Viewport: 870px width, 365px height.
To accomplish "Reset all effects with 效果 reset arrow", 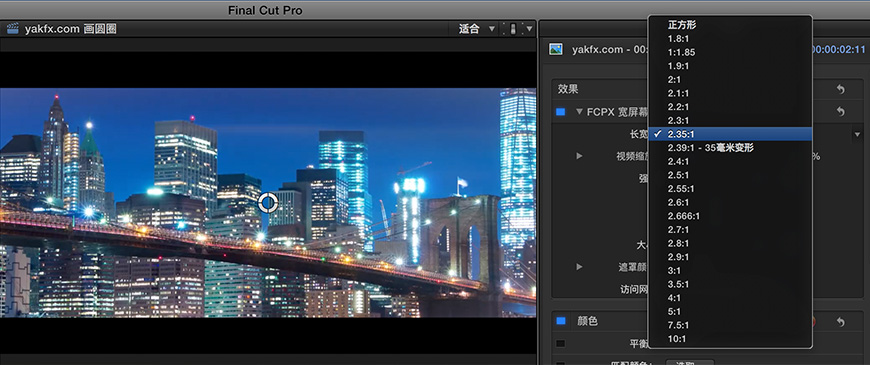I will pos(841,89).
